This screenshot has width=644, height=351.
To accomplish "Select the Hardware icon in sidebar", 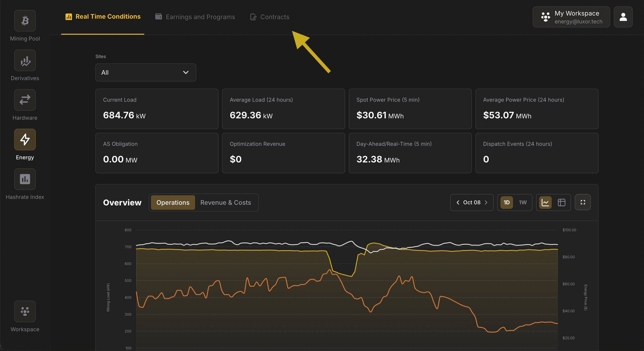I will point(25,100).
